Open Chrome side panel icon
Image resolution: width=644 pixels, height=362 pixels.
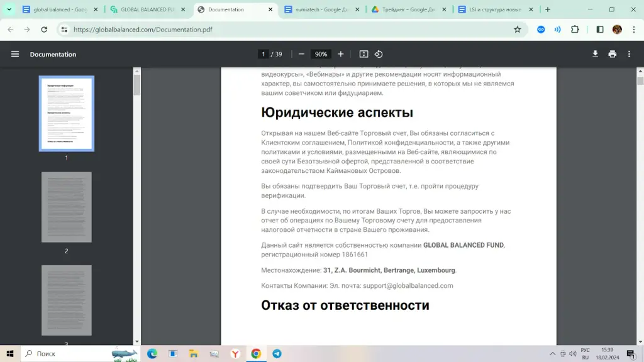coord(600,30)
